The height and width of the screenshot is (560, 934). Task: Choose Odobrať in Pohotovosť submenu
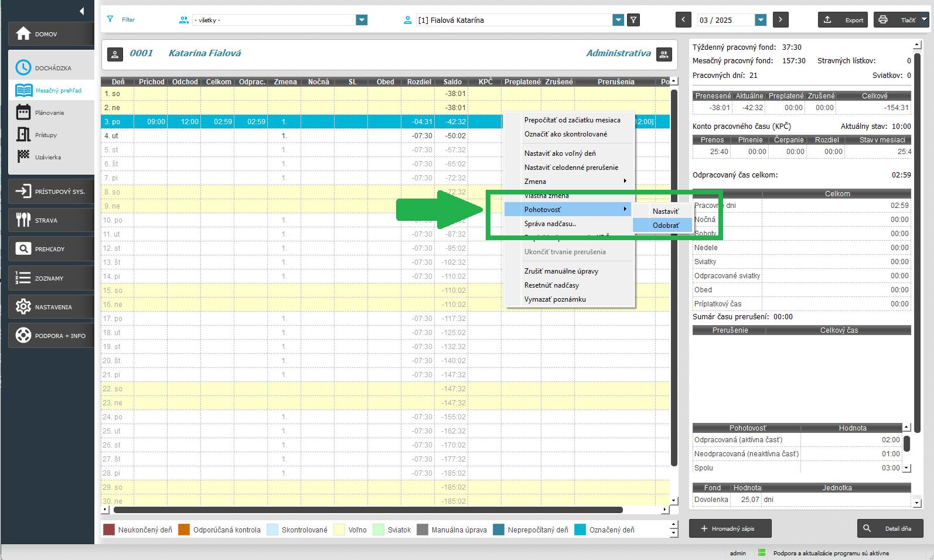pyautogui.click(x=666, y=225)
